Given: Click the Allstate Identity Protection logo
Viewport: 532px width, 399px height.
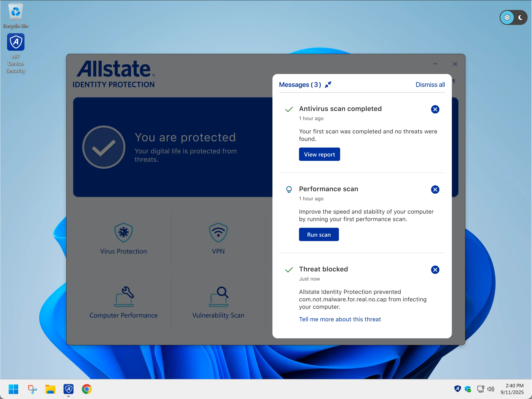Looking at the screenshot, I should coord(114,74).
